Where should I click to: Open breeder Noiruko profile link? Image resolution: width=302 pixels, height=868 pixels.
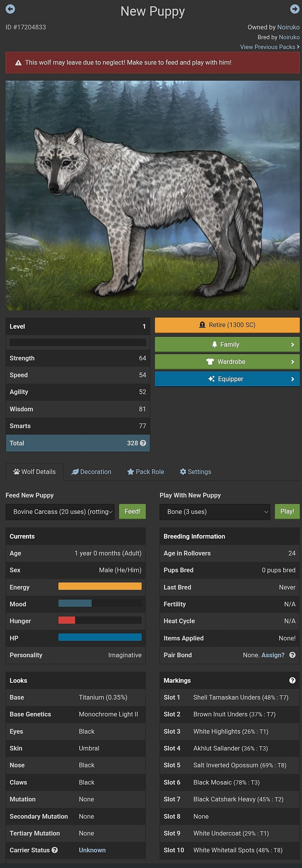point(289,37)
